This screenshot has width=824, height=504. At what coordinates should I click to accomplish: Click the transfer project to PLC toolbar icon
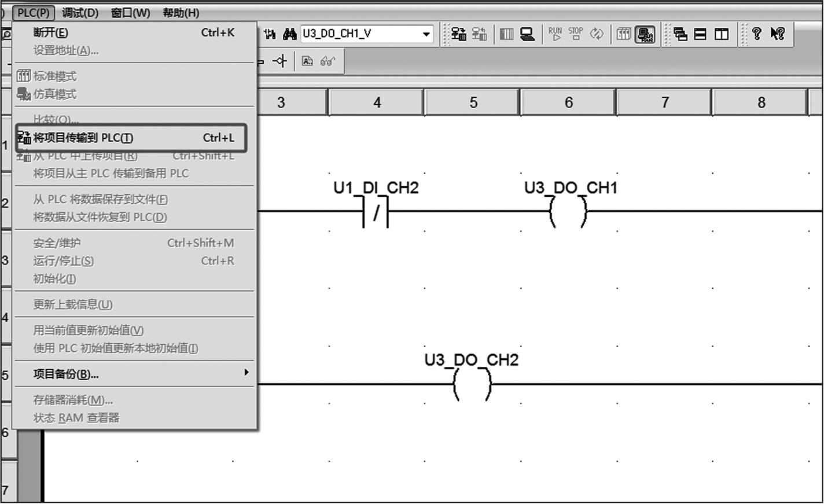pyautogui.click(x=459, y=34)
